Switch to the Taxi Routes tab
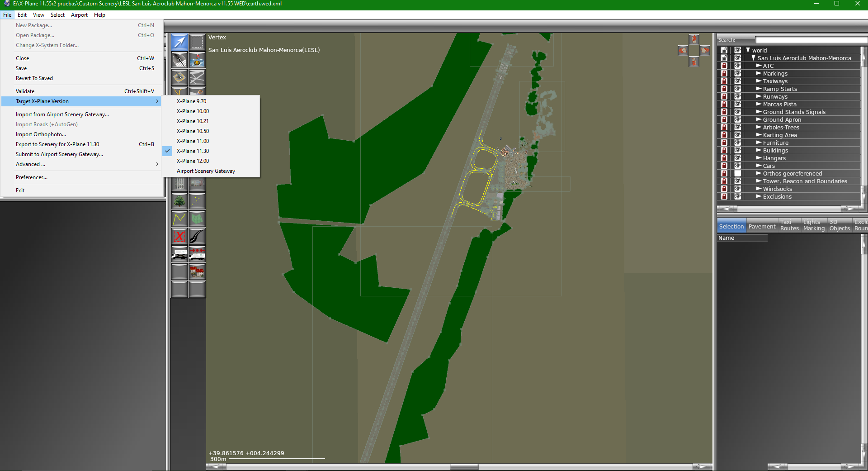868x471 pixels. (x=789, y=225)
